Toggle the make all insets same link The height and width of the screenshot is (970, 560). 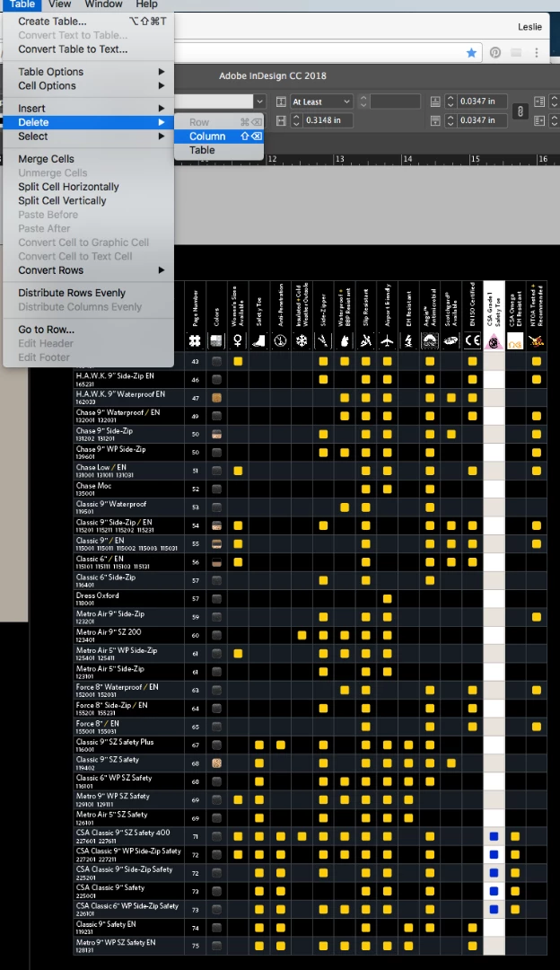point(521,111)
